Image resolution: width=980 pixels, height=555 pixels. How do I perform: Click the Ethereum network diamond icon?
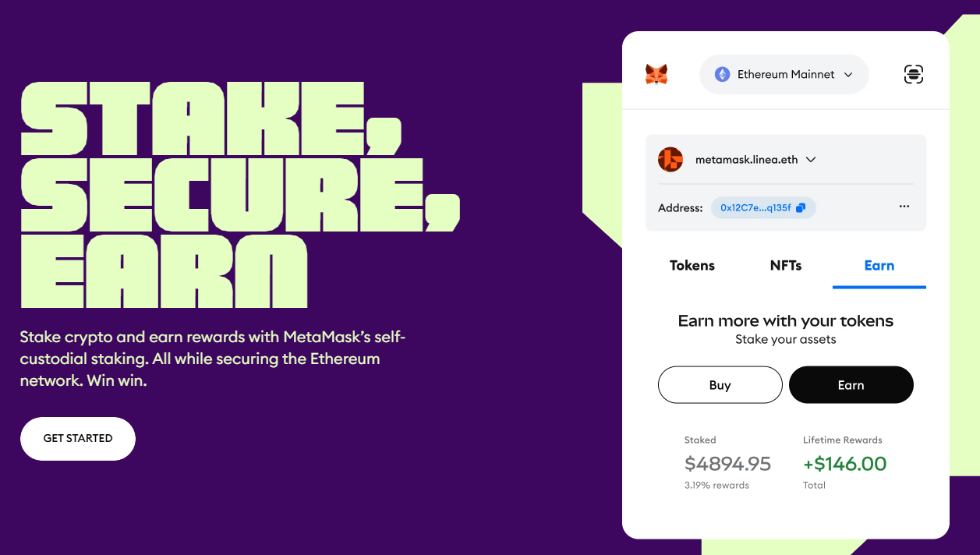point(723,75)
